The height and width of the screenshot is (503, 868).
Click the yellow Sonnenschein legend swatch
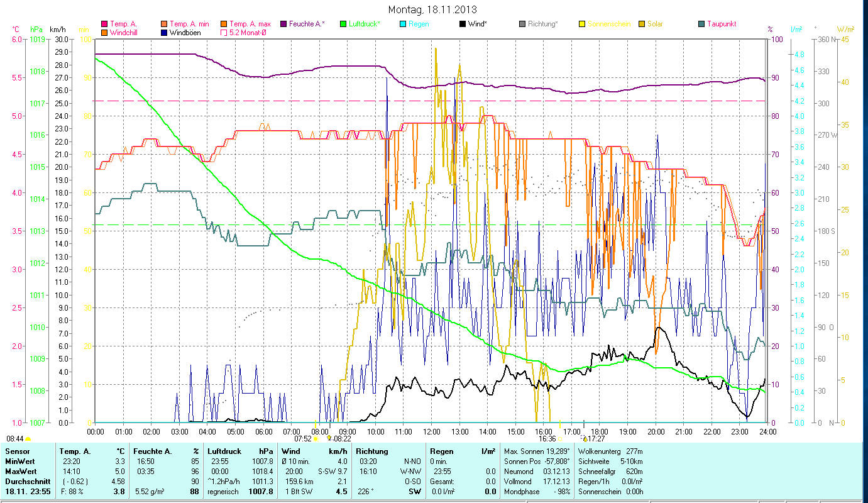point(581,24)
